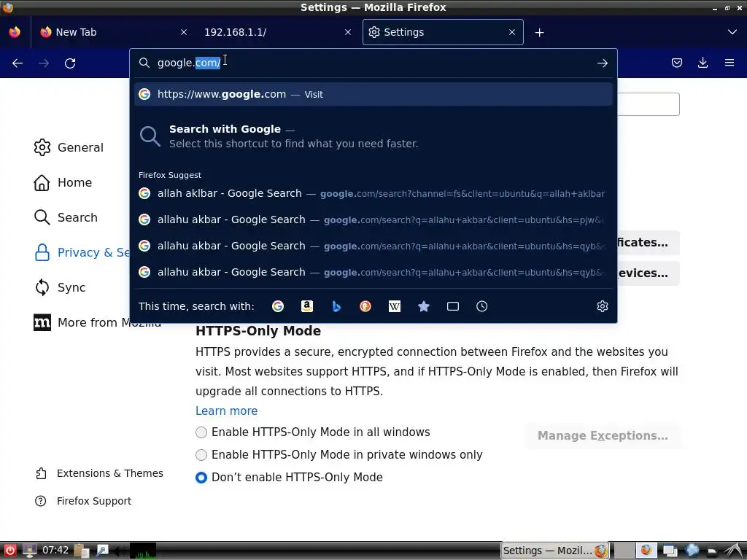Search this time with DuckDuckGo icon
Screen dimensions: 747x560
coord(365,306)
